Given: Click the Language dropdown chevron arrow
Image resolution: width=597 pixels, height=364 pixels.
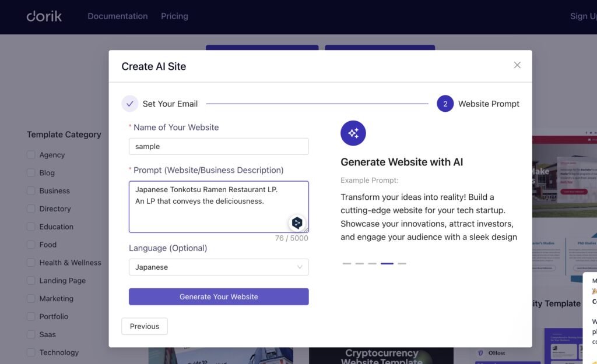Looking at the screenshot, I should [300, 267].
